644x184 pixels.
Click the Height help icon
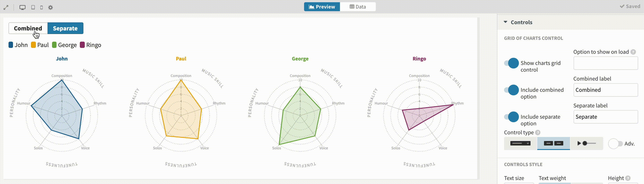point(628,178)
